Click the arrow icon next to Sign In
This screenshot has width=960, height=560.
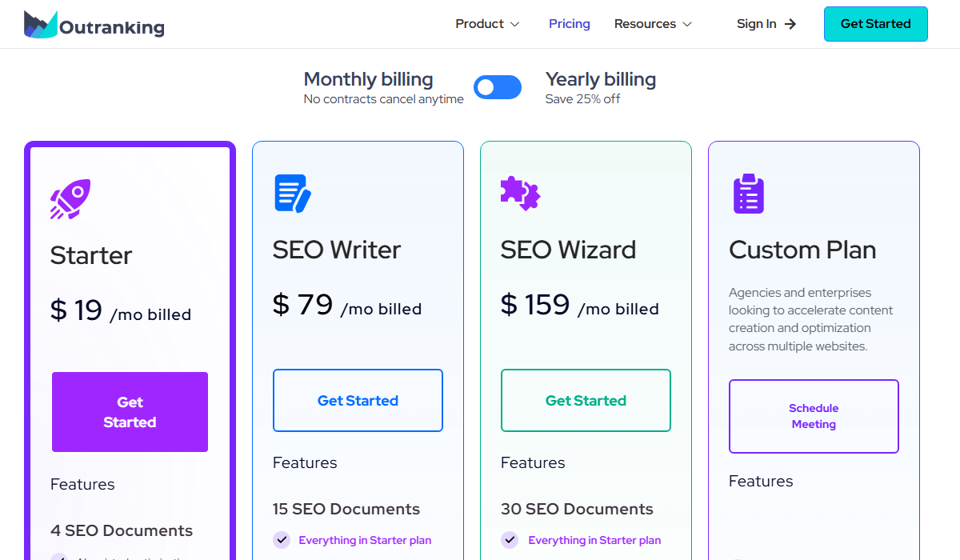(790, 24)
